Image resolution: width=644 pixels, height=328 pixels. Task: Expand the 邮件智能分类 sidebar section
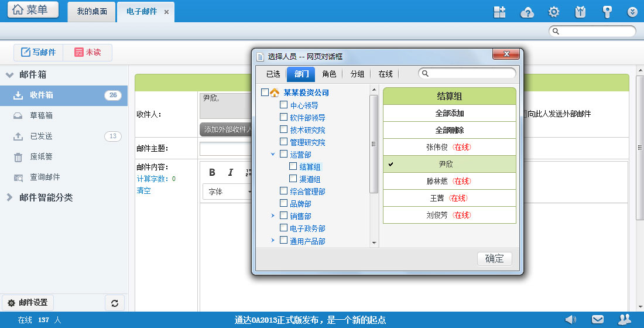click(9, 197)
